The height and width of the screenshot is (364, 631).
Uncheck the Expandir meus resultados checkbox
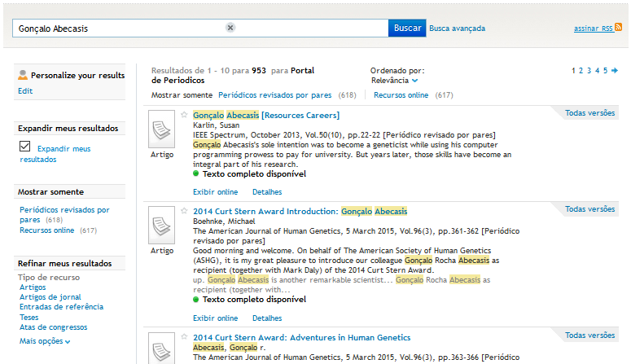[24, 146]
